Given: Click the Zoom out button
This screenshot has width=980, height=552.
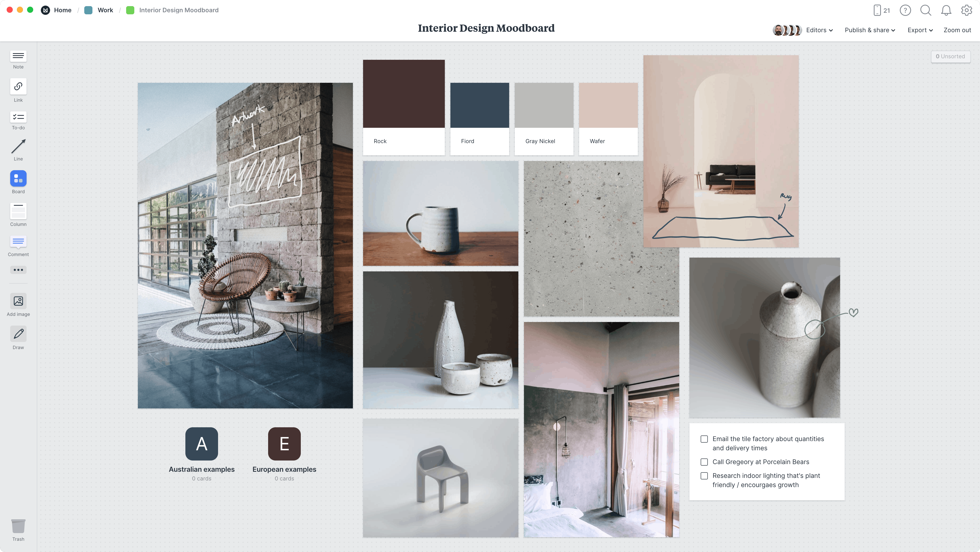Looking at the screenshot, I should click(957, 30).
